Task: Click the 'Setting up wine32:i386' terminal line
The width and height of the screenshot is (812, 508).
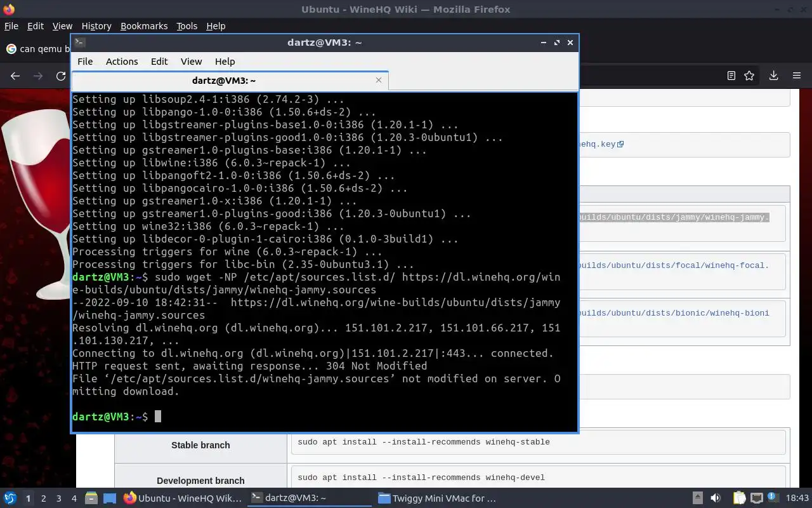Action: click(x=208, y=226)
